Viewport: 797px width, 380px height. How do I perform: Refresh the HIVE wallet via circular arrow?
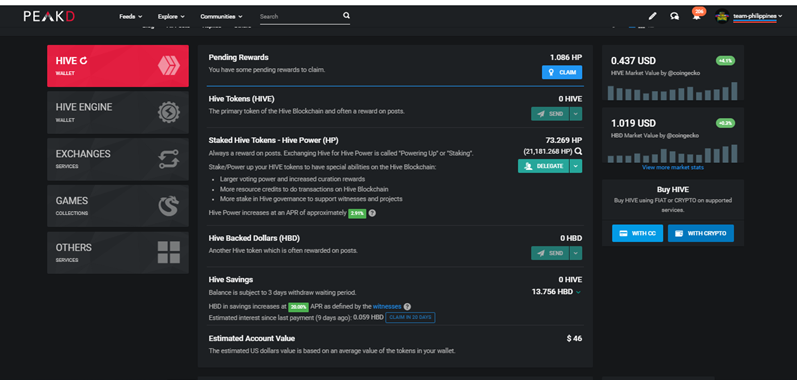pos(83,60)
